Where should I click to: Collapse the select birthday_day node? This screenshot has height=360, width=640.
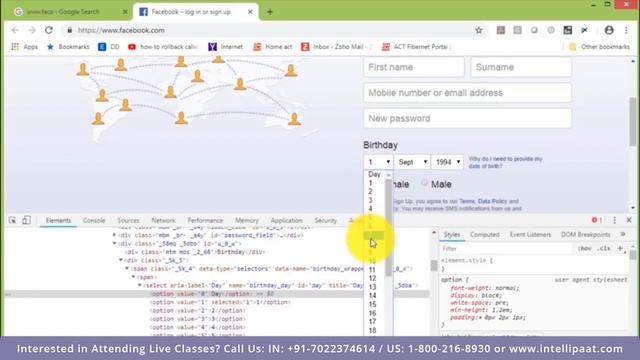[x=140, y=285]
